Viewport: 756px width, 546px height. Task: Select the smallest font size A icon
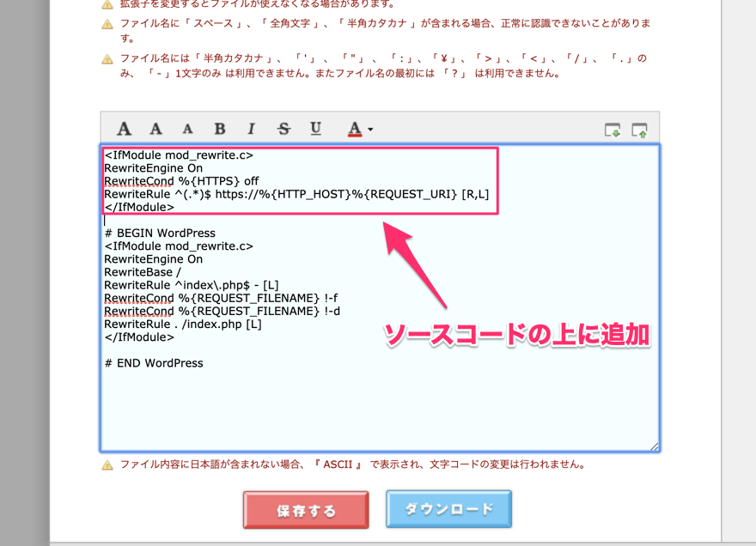click(187, 128)
